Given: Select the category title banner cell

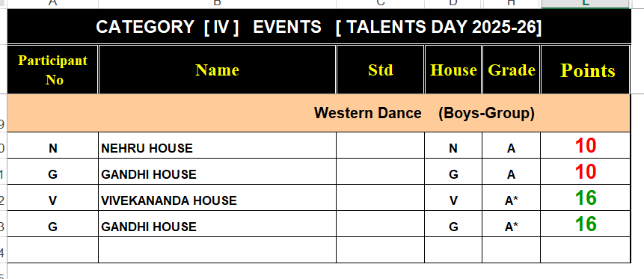Looking at the screenshot, I should coord(319,26).
